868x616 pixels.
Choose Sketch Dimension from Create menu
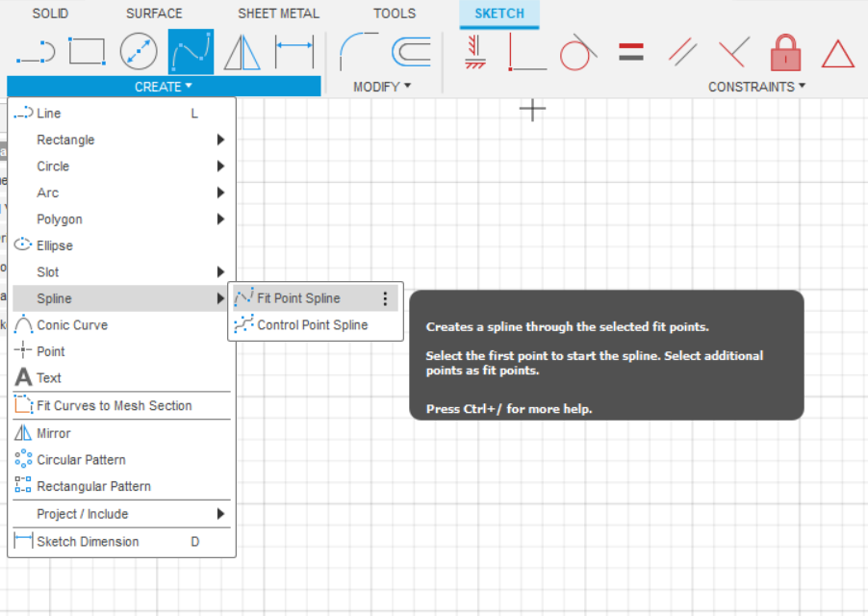coord(122,541)
